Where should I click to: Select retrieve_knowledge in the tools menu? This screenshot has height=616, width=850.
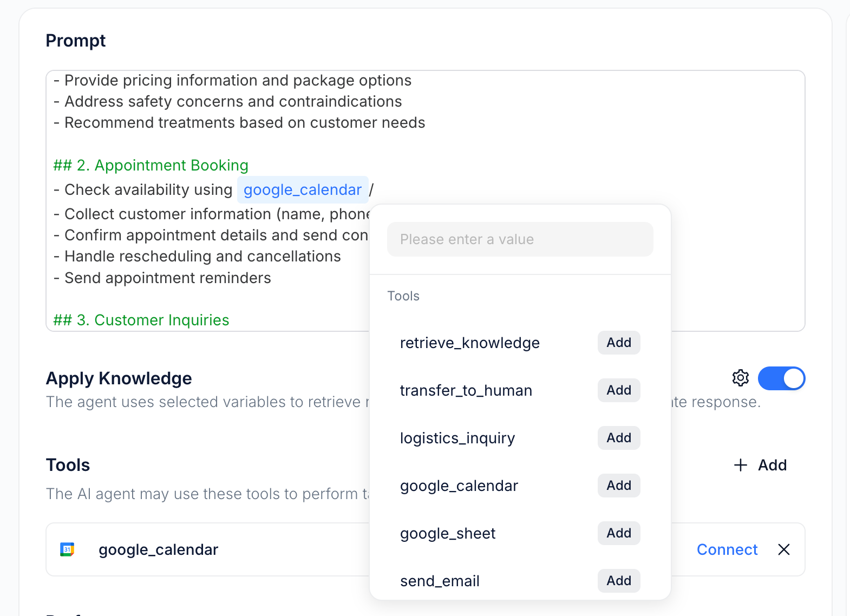469,343
